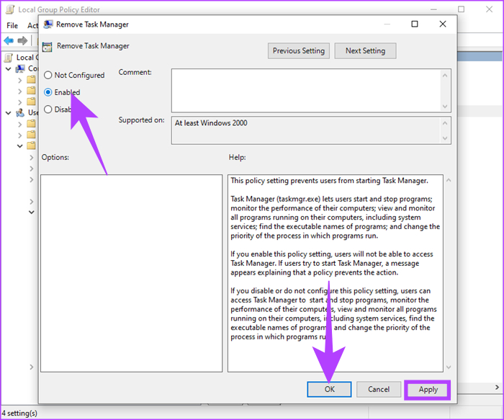
Task: Click the Cancel button
Action: (x=379, y=390)
